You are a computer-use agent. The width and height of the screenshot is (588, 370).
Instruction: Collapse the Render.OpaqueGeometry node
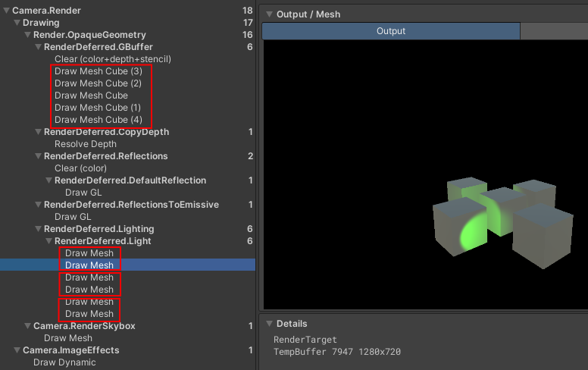(27, 35)
